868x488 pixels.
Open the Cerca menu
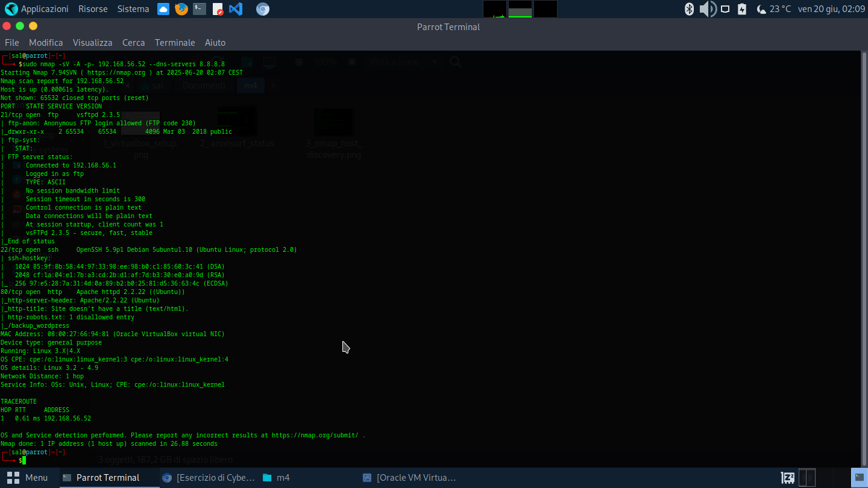(133, 42)
